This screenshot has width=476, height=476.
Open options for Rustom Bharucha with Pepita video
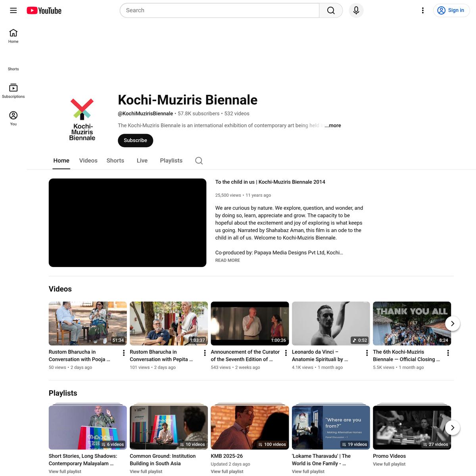[205, 353]
